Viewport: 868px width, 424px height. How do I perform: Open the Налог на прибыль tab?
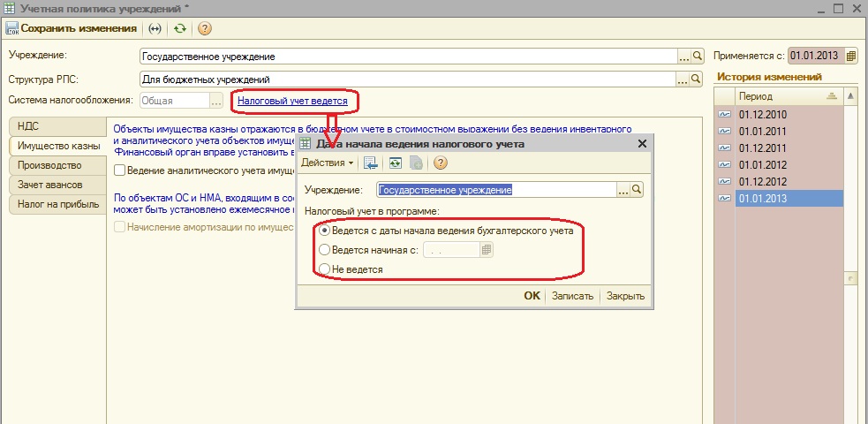[55, 205]
